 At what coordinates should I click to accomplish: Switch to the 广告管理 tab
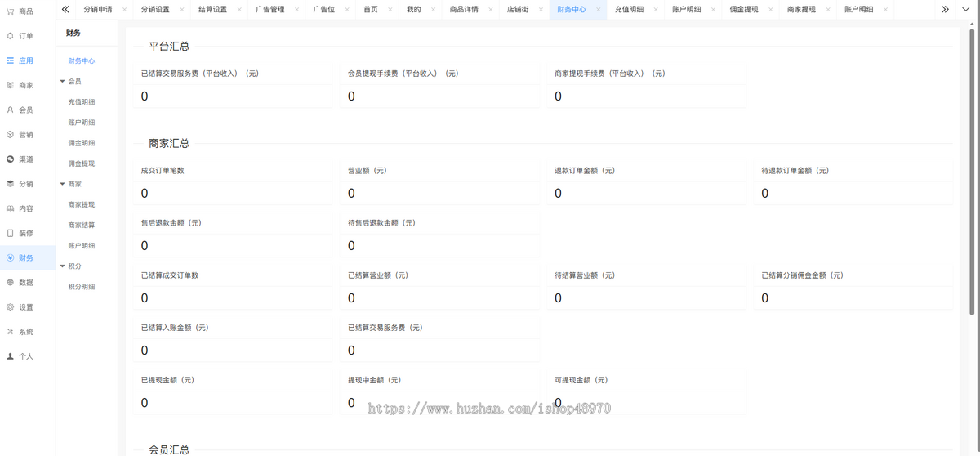(270, 10)
